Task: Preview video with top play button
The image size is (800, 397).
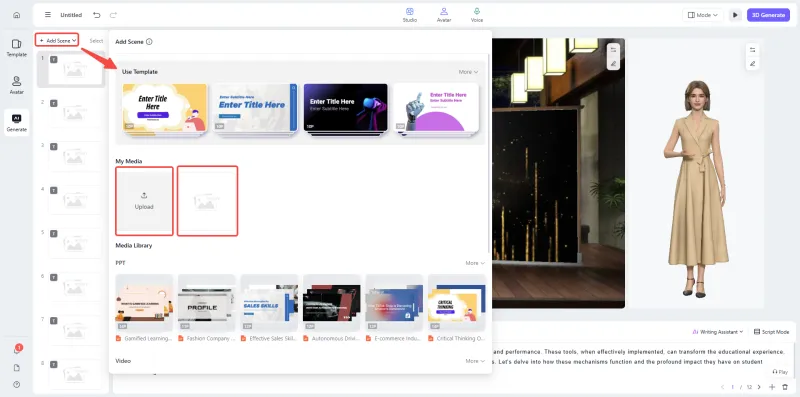Action: coord(735,15)
